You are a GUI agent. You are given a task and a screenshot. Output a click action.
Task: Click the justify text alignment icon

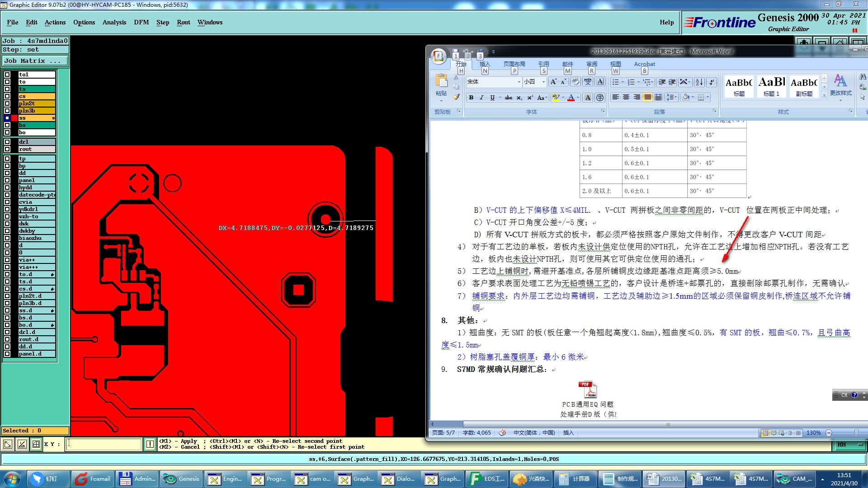click(647, 98)
